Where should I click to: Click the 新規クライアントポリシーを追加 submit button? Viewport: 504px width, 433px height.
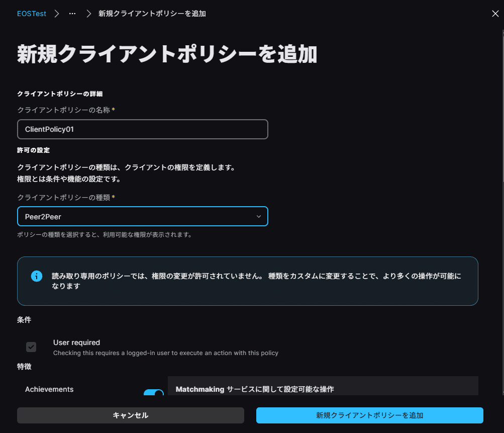click(369, 415)
